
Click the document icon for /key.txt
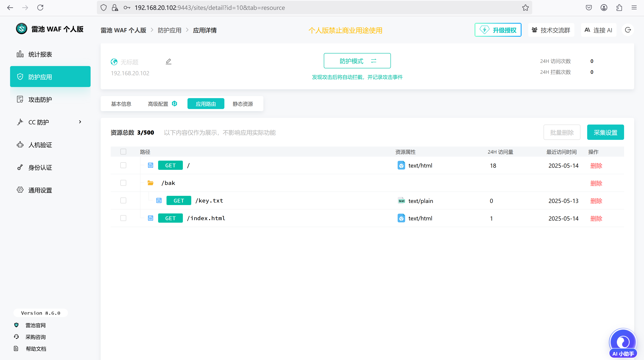click(159, 200)
